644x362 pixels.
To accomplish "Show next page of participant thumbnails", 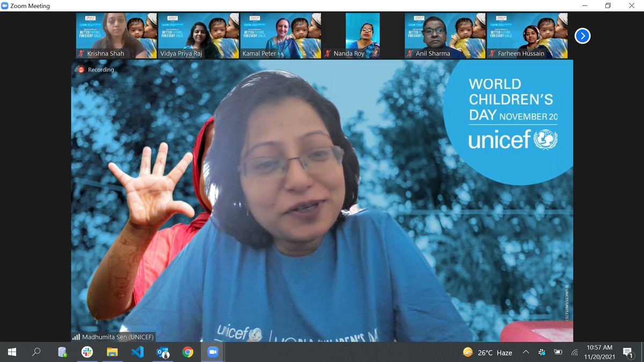I will tap(582, 36).
